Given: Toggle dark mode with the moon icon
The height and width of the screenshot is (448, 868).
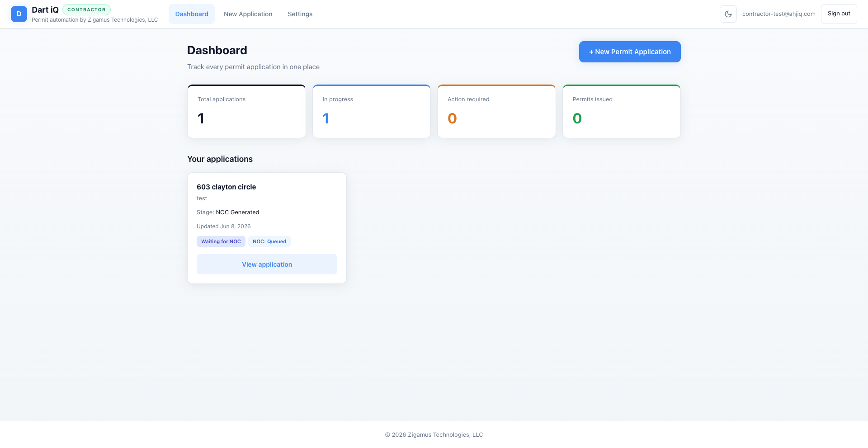Looking at the screenshot, I should click(x=728, y=14).
